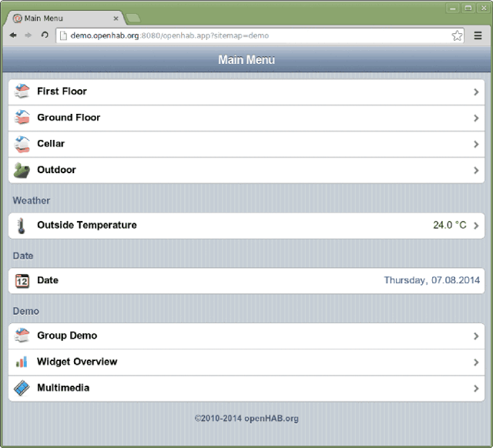Image resolution: width=493 pixels, height=448 pixels.
Task: Close the Main Menu browser tab
Action: coord(116,18)
